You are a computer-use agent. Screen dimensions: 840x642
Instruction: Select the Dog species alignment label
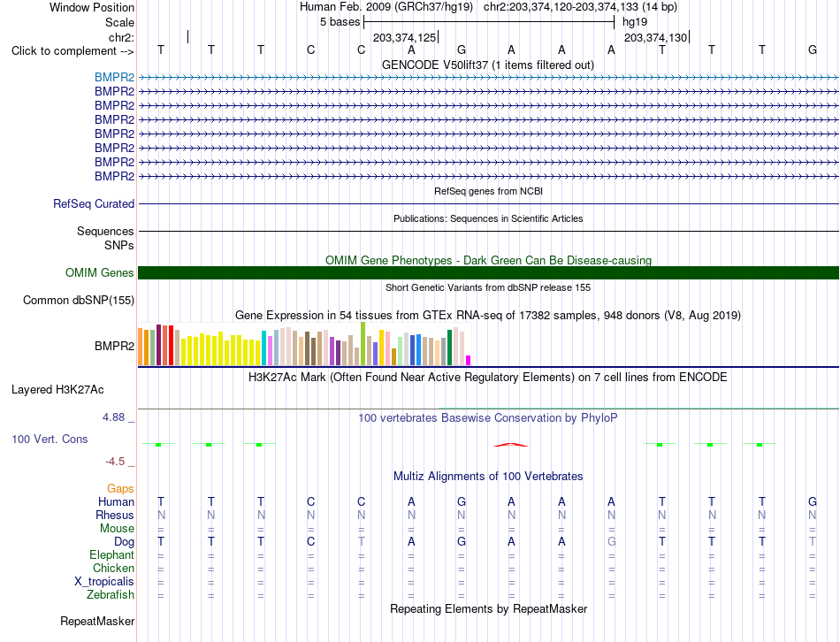[124, 542]
